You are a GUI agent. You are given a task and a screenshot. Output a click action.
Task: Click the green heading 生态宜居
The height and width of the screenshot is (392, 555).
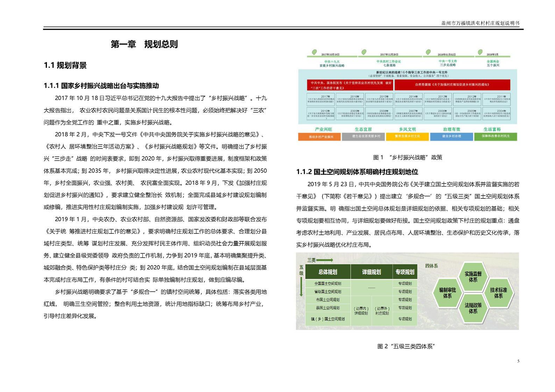[x=363, y=129]
